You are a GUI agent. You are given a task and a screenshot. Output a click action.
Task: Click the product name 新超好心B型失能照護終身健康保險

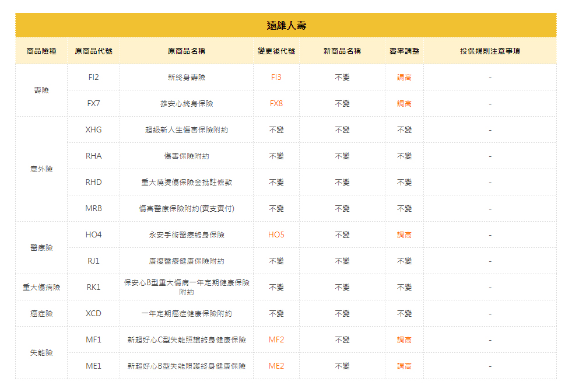point(187,366)
